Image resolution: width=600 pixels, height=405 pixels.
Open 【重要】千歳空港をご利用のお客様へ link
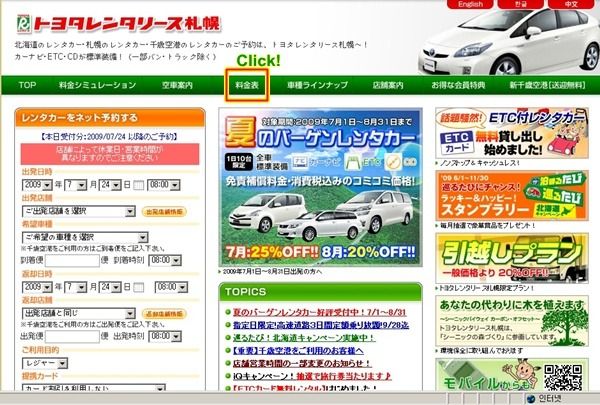coord(298,351)
